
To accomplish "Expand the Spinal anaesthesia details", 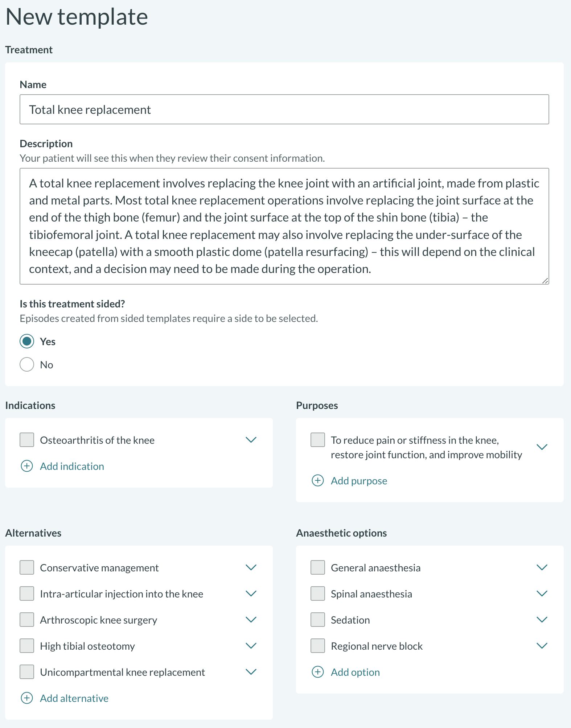I will click(542, 593).
